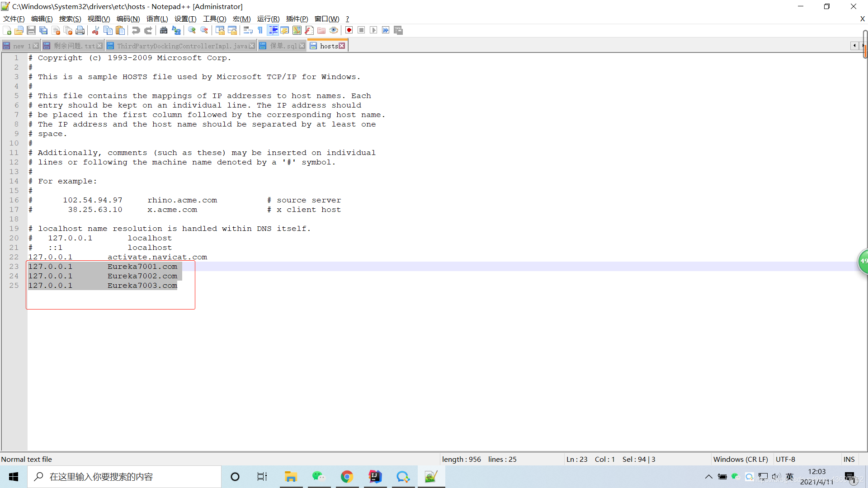
Task: Open the 插件(P) menu
Action: click(297, 19)
